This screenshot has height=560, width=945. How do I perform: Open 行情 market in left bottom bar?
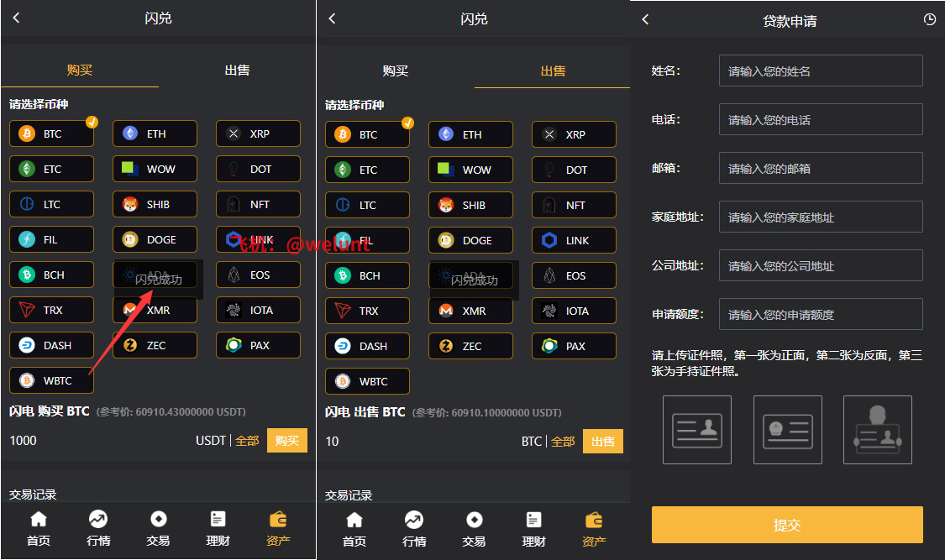pyautogui.click(x=98, y=528)
